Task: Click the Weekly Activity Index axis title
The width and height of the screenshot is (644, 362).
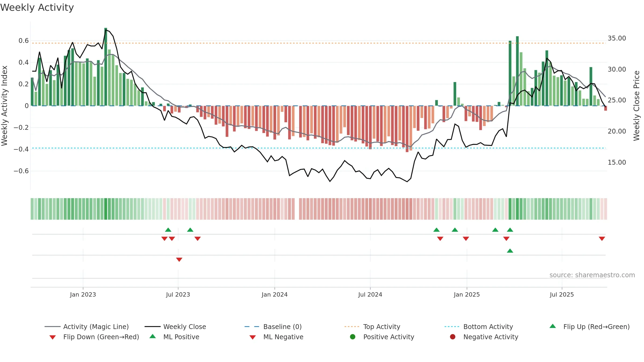Action: tap(4, 106)
